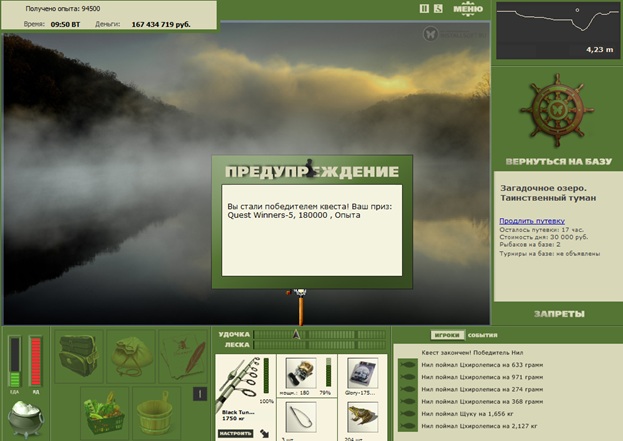623x441 pixels.
Task: Click the Продлить путевку link
Action: (532, 221)
